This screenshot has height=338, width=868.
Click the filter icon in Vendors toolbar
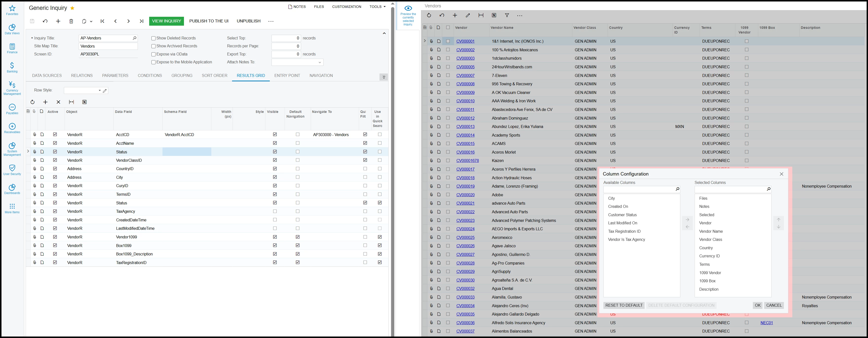[507, 16]
